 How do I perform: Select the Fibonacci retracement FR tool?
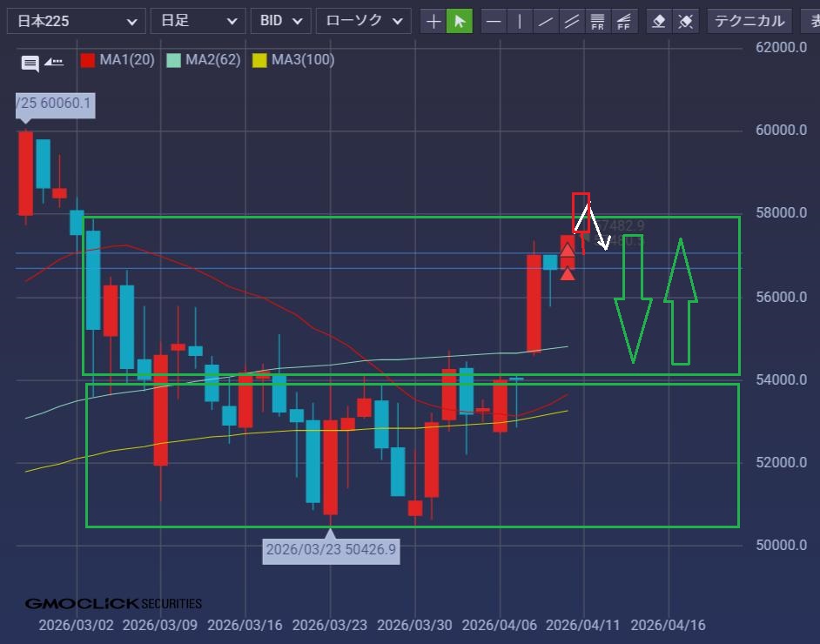597,21
